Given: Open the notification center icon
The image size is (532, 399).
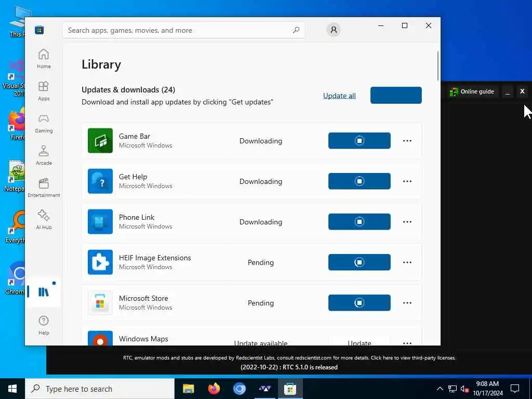Looking at the screenshot, I should (x=515, y=389).
